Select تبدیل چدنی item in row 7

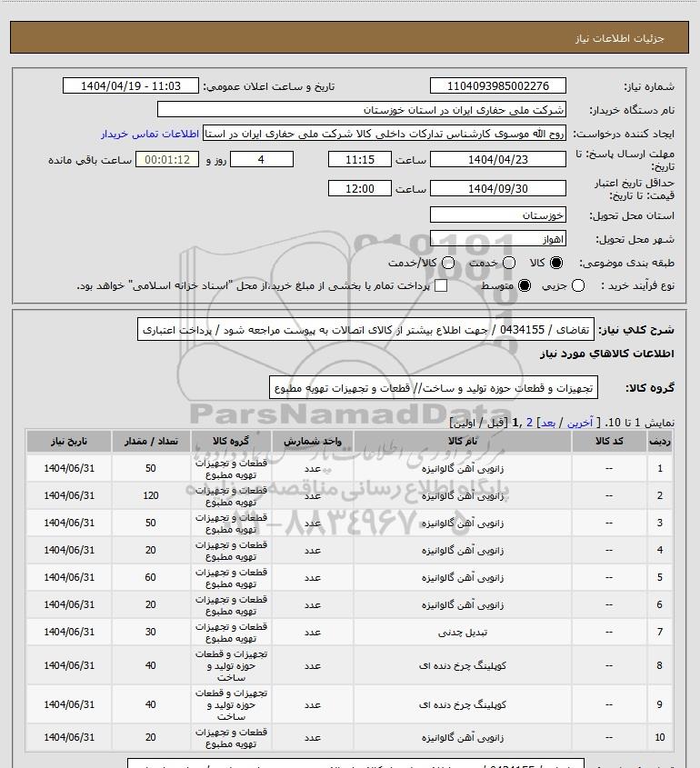(x=463, y=633)
